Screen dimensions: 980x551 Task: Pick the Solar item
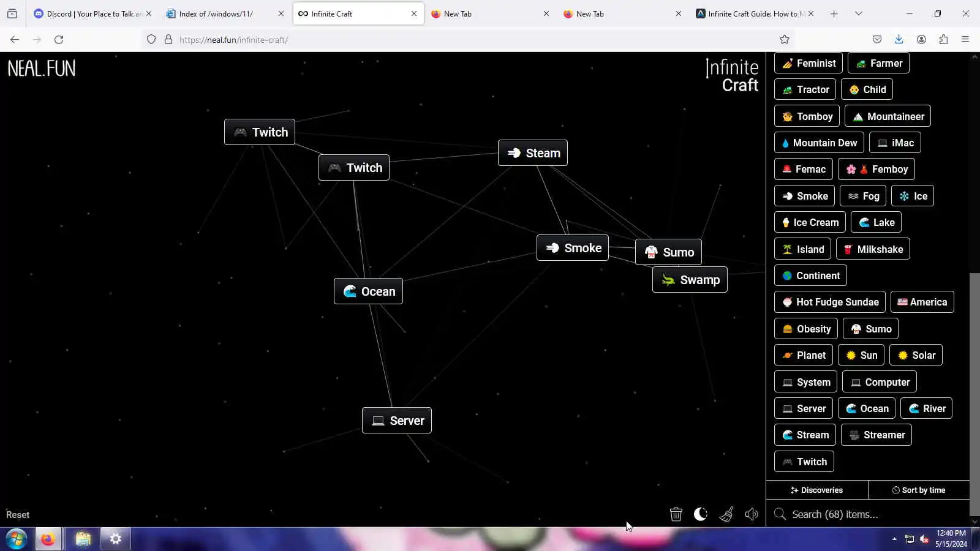click(916, 355)
